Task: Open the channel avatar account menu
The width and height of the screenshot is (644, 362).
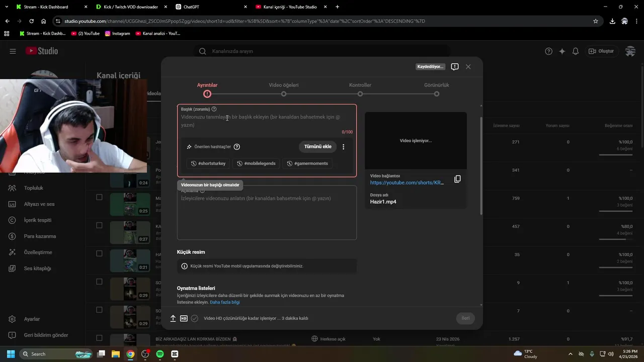Action: pos(630,51)
